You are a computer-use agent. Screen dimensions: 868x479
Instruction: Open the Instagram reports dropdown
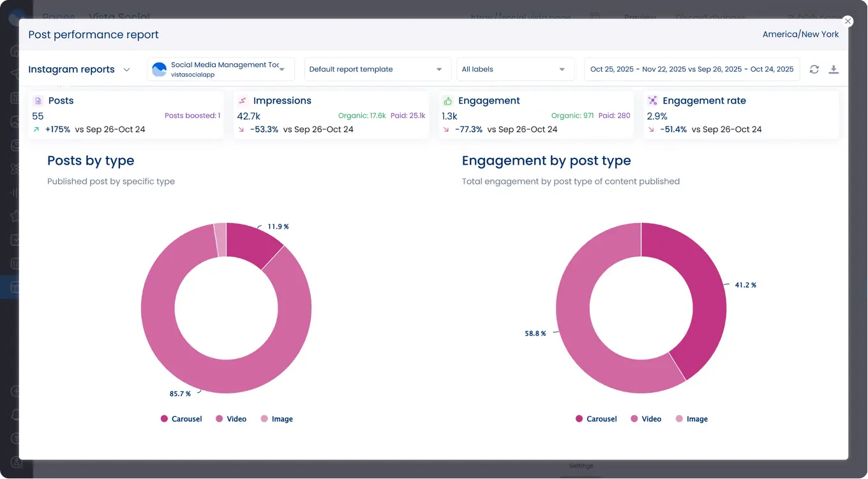tap(79, 70)
